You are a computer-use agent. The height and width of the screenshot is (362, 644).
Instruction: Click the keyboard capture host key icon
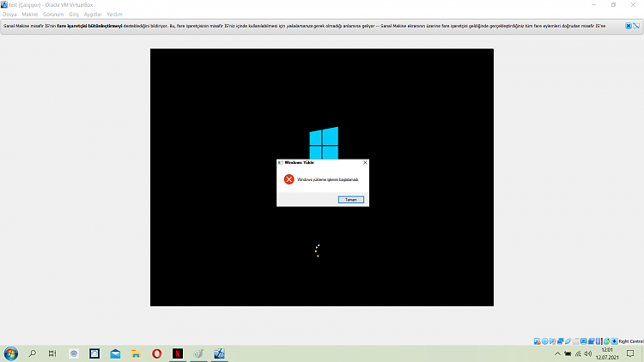pos(614,341)
